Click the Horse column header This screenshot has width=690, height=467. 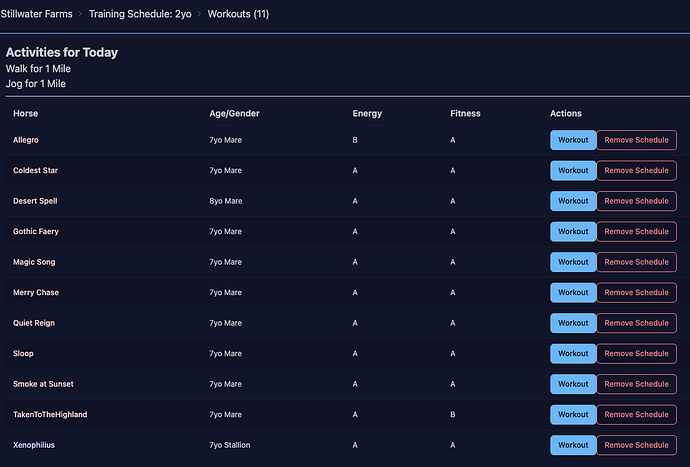[x=25, y=114]
